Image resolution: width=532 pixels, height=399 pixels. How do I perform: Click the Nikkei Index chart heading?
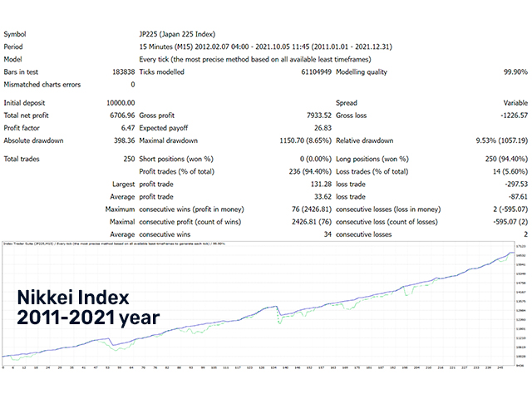coord(73,298)
